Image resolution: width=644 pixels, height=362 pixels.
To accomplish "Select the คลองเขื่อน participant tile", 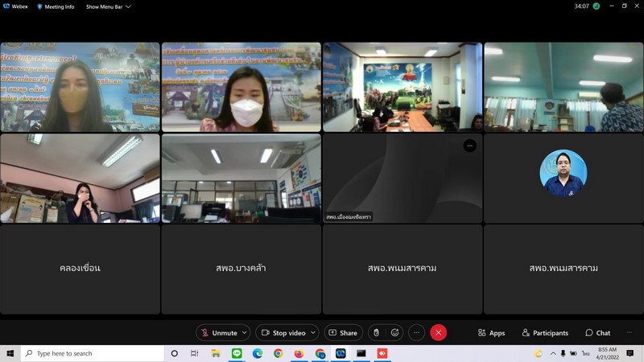I will [x=80, y=268].
